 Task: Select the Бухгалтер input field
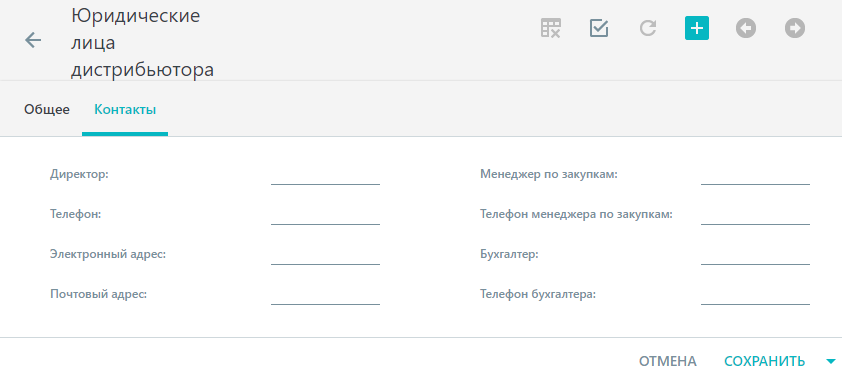coord(756,255)
